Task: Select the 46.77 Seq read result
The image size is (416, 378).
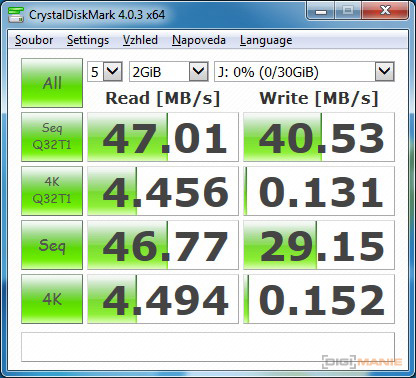Action: click(163, 245)
